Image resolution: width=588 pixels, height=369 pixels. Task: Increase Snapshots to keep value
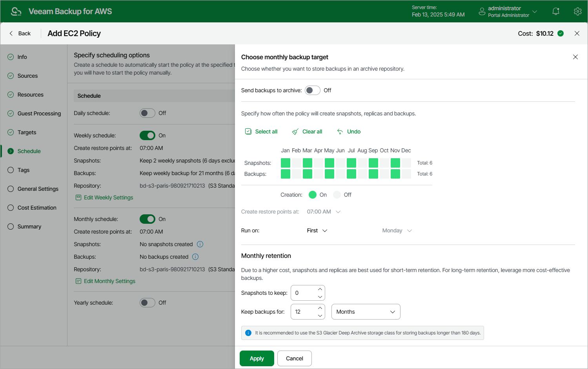pos(320,289)
